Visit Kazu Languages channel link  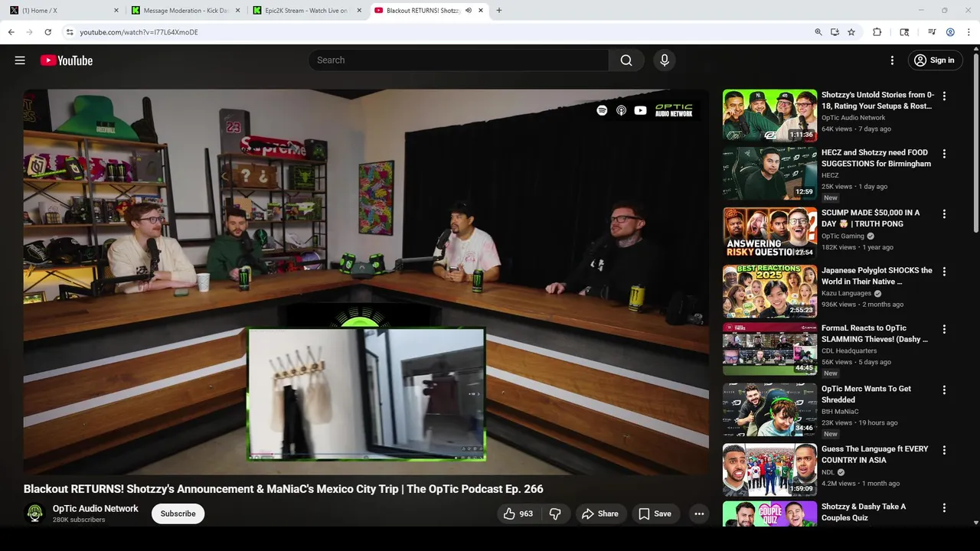(x=847, y=293)
